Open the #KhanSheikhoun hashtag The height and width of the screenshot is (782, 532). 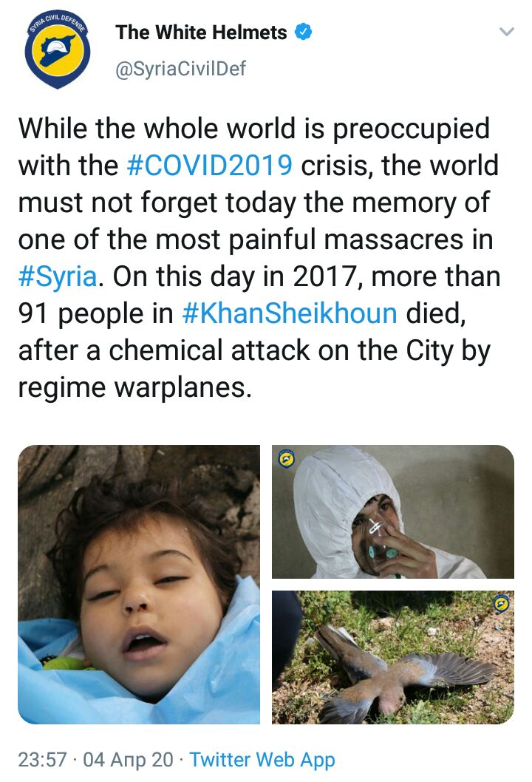(290, 313)
